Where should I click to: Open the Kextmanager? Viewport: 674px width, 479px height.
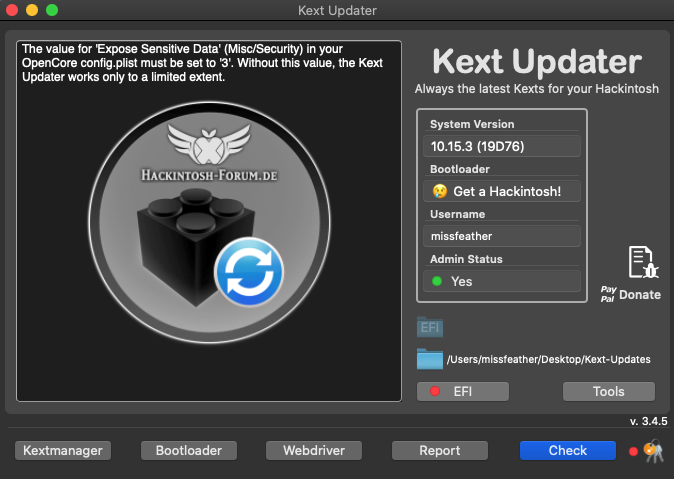[63, 450]
